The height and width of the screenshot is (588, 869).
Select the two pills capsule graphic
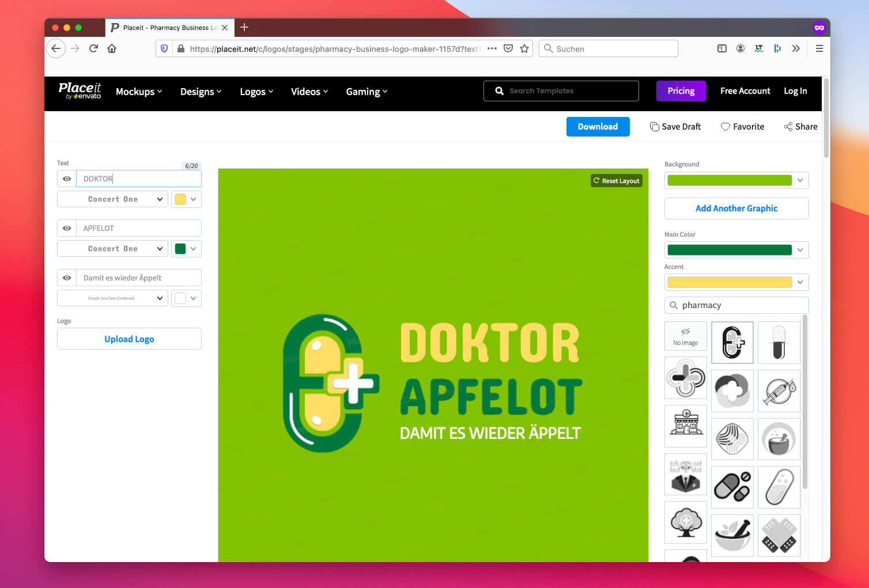pyautogui.click(x=732, y=487)
